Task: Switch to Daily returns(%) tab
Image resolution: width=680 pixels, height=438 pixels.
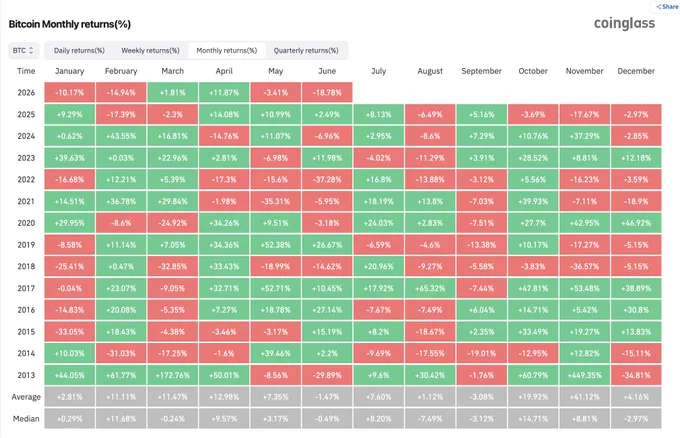Action: click(79, 51)
